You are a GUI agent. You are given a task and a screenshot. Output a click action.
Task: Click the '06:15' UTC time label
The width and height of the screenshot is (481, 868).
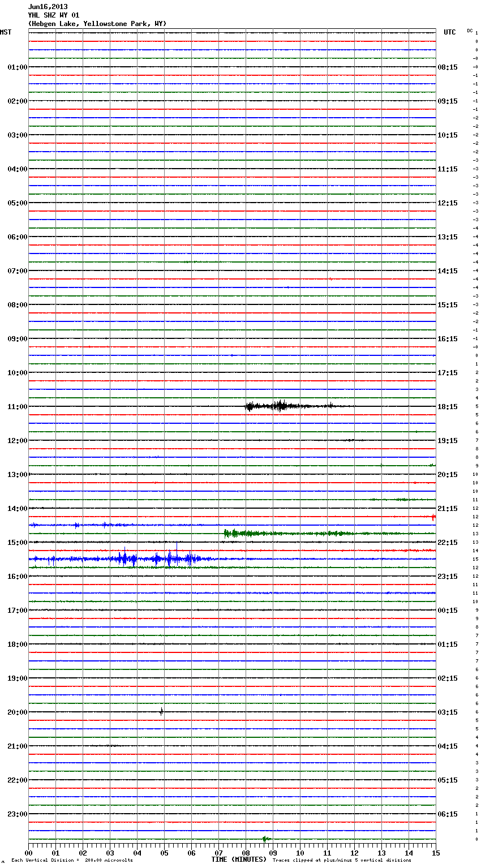pos(448,814)
